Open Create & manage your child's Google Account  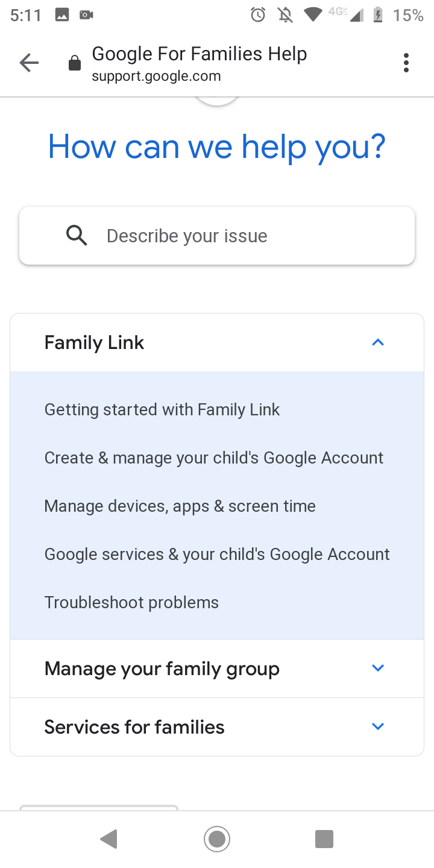click(214, 458)
